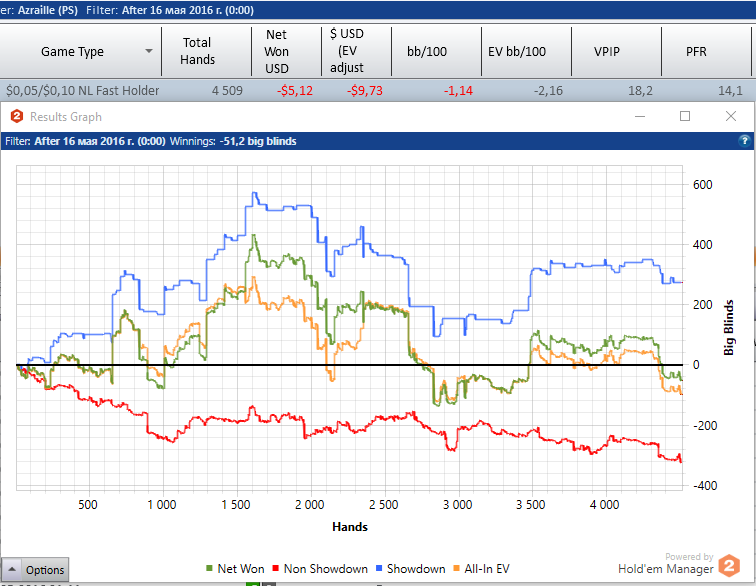Viewport: 756px width, 586px height.
Task: Sort by the $ USD (EV adjust column header
Action: 356,51
